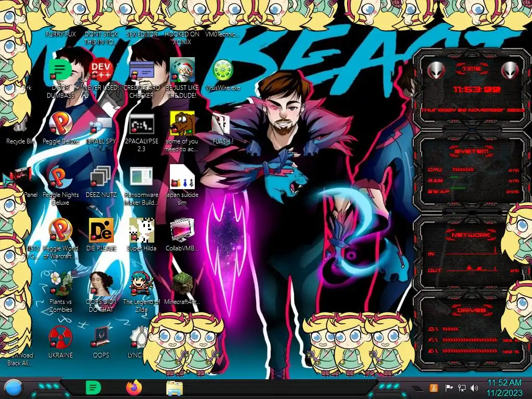532x399 pixels.
Task: Launch Plants vs Zombies shortcut
Action: 60,284
